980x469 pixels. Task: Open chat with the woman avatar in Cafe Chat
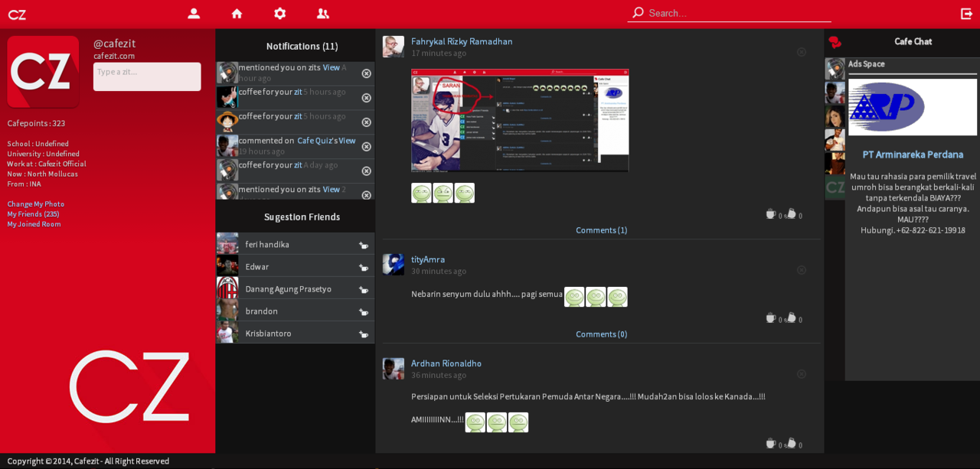pos(835,116)
